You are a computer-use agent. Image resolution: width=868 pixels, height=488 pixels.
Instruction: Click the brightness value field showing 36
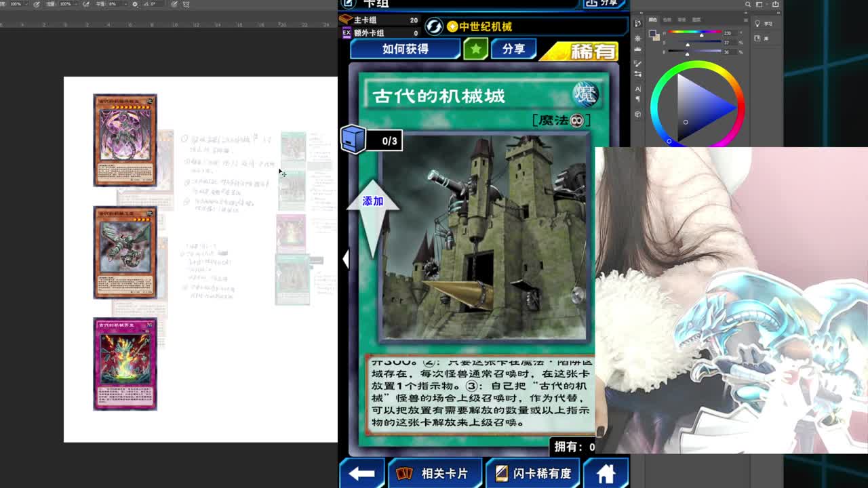click(x=729, y=52)
